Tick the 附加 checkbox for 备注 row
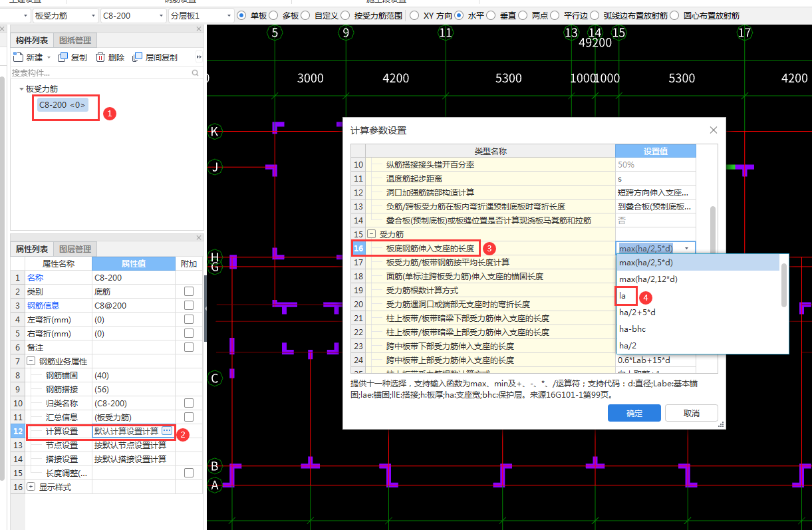The width and height of the screenshot is (812, 530). coord(189,347)
